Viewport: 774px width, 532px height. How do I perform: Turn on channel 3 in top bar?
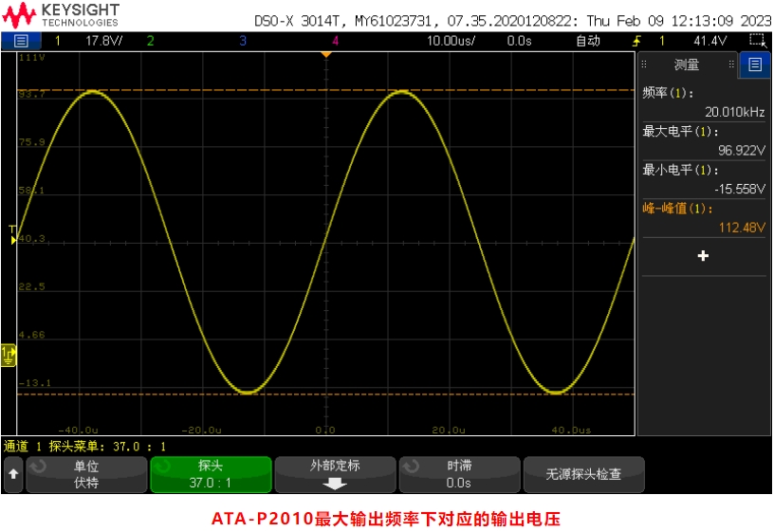pyautogui.click(x=243, y=41)
